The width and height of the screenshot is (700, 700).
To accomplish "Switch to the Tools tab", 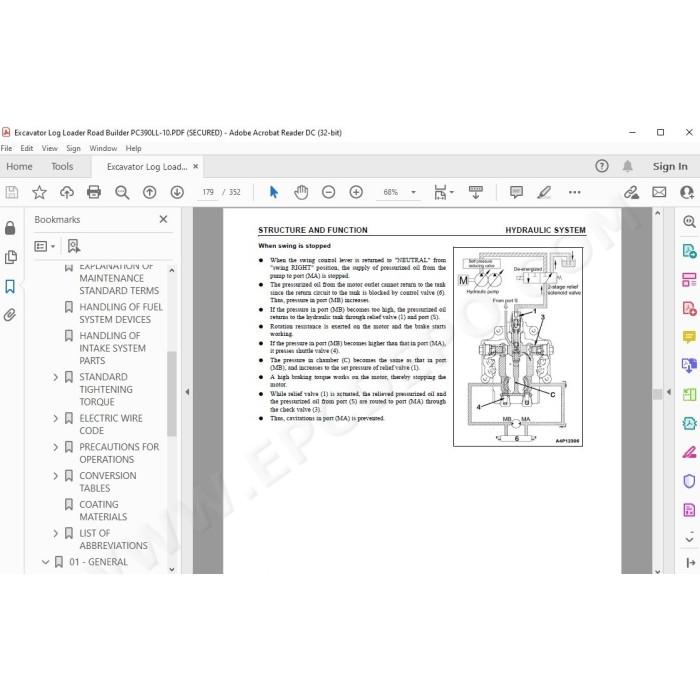I will tap(62, 167).
